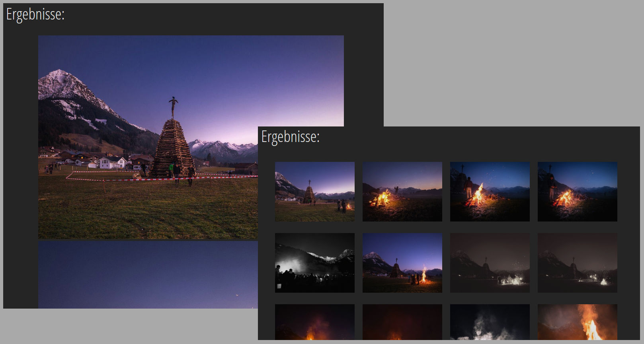
Task: Select the last thumbnail in the first row
Action: point(577,191)
